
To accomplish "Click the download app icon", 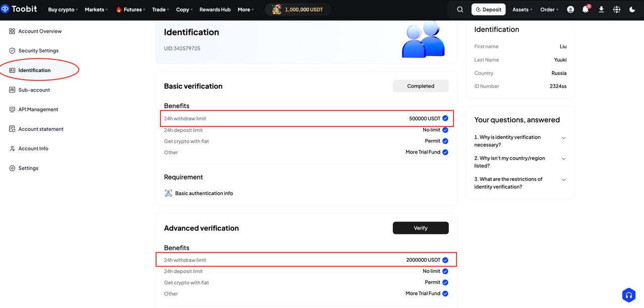I will 601,10.
